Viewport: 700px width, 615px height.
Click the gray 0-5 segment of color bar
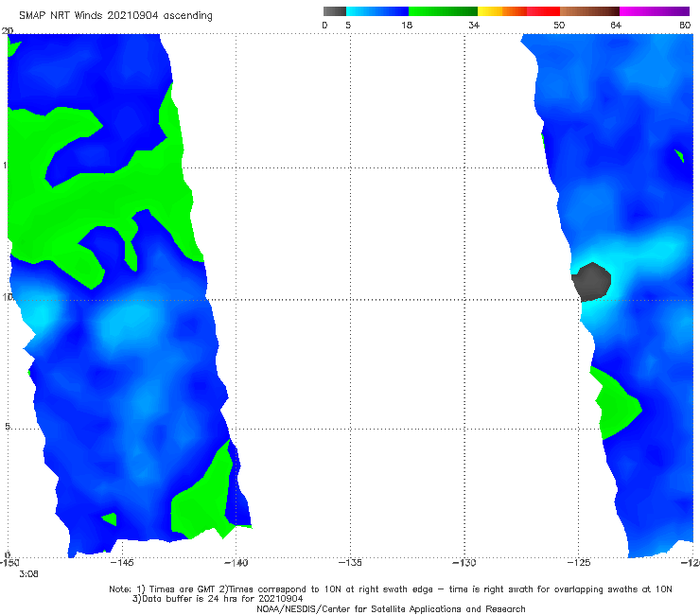334,11
